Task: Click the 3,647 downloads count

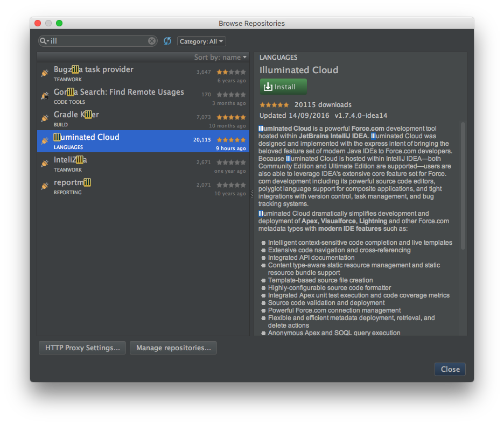Action: 204,72
